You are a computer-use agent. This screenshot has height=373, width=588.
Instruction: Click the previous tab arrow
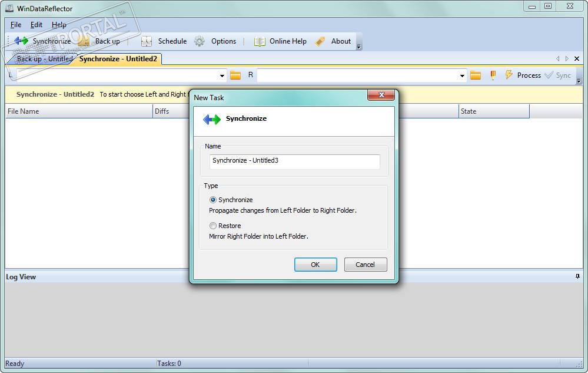click(x=557, y=58)
